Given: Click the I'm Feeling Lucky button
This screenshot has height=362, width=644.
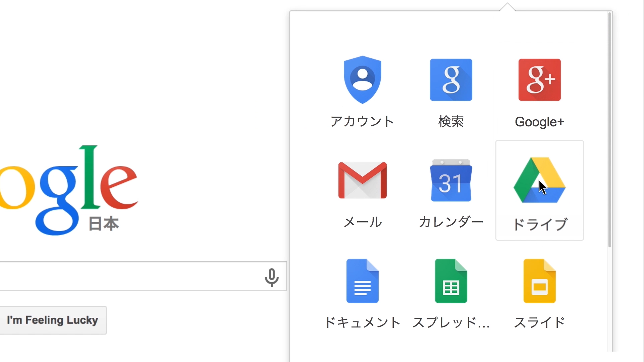Looking at the screenshot, I should [53, 320].
